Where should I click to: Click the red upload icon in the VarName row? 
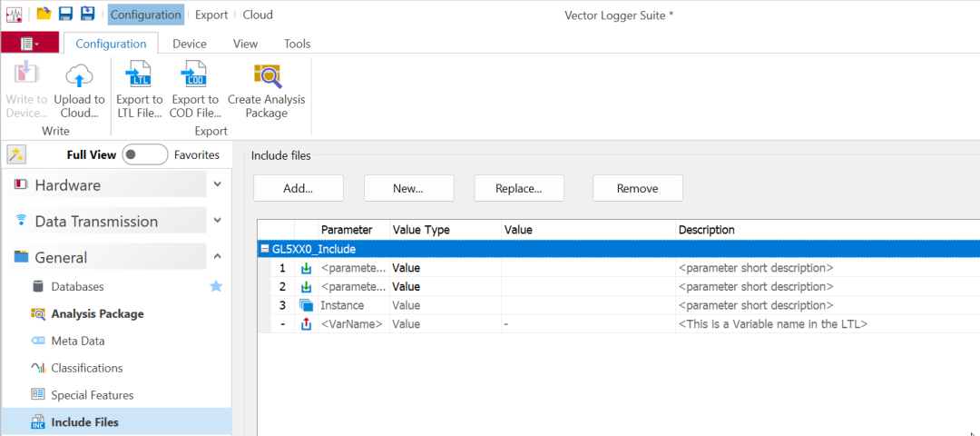(x=307, y=324)
